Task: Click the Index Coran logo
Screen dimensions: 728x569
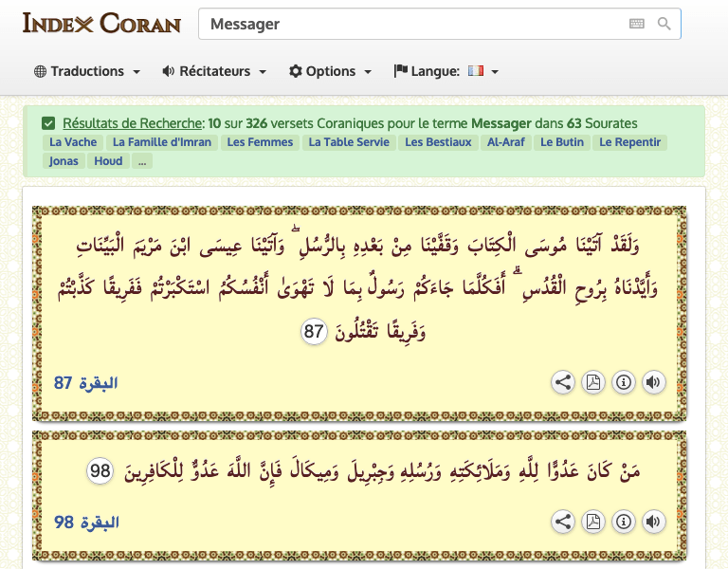Action: (x=101, y=24)
